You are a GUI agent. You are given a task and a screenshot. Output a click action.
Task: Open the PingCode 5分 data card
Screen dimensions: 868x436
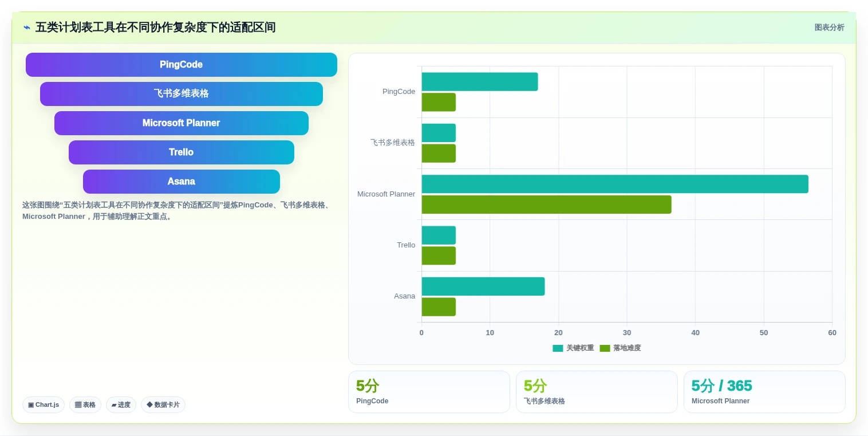(x=429, y=392)
